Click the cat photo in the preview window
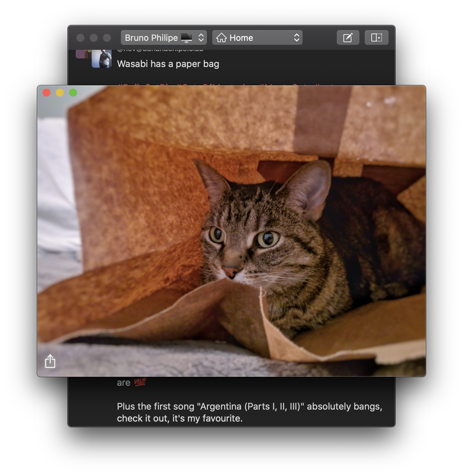 pyautogui.click(x=231, y=231)
